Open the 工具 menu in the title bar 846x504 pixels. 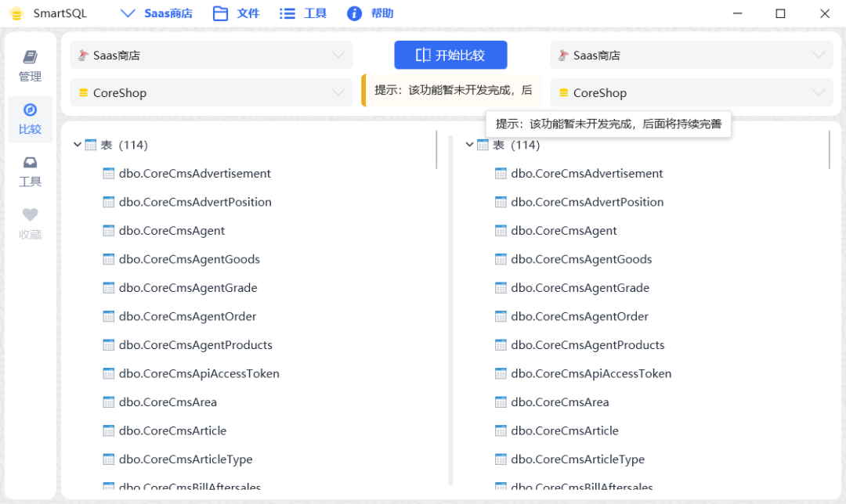tap(303, 13)
